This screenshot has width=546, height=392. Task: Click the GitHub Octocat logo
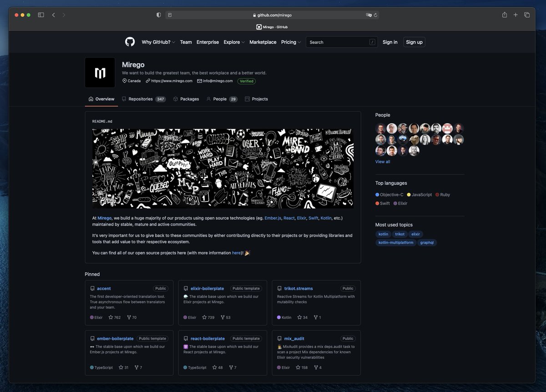130,42
